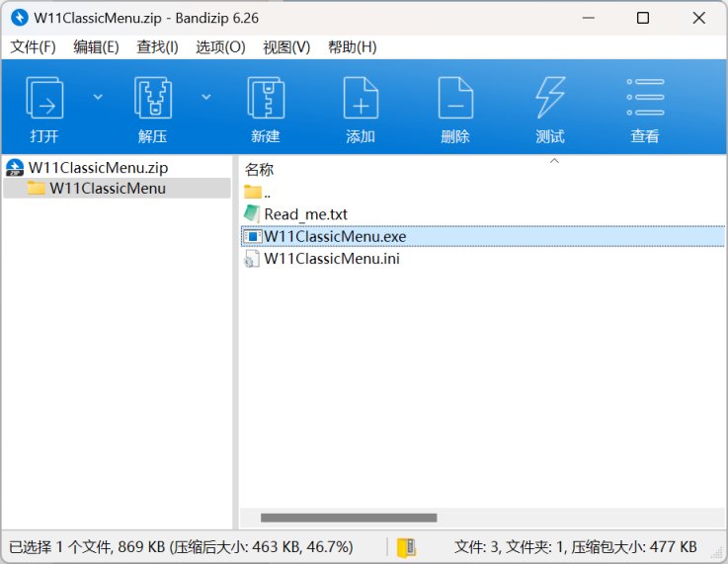Open the 视图(V) menu
Screen dimensions: 728x564
click(x=286, y=46)
